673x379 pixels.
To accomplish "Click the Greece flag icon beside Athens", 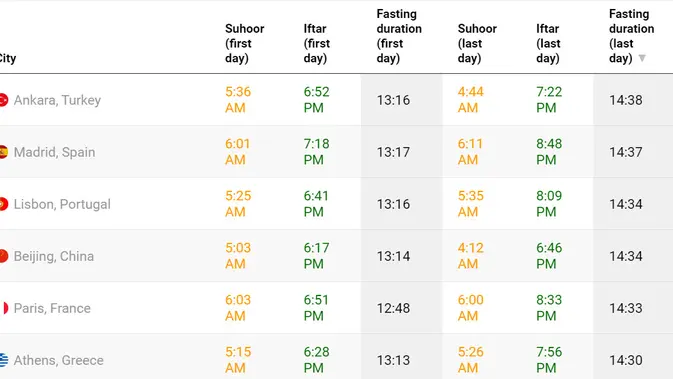I will pos(4,360).
